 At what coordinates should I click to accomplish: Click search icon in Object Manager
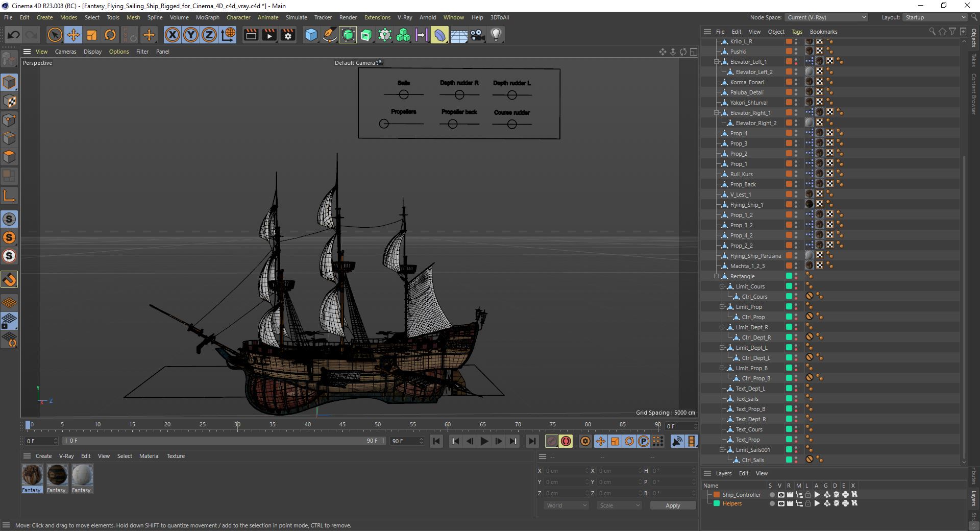(932, 32)
